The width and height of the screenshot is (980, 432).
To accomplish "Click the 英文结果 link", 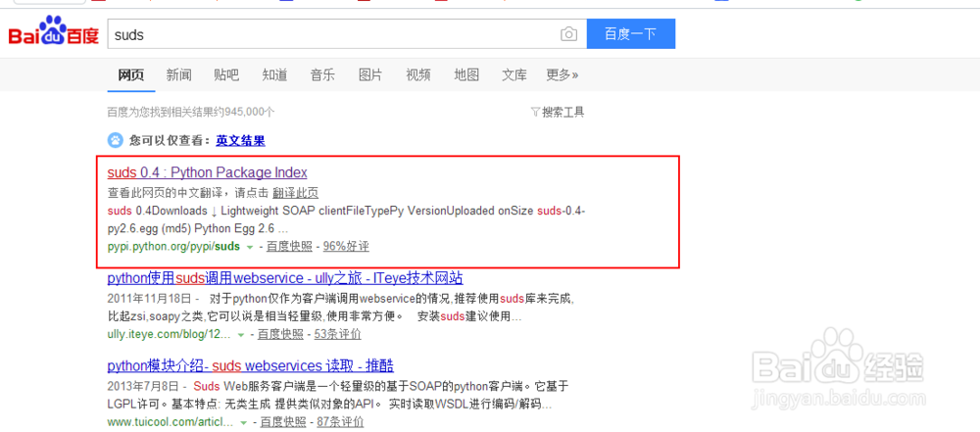I will 241,141.
